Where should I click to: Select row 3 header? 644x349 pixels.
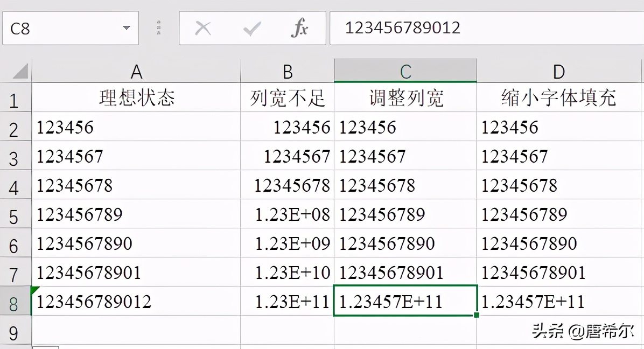16,156
